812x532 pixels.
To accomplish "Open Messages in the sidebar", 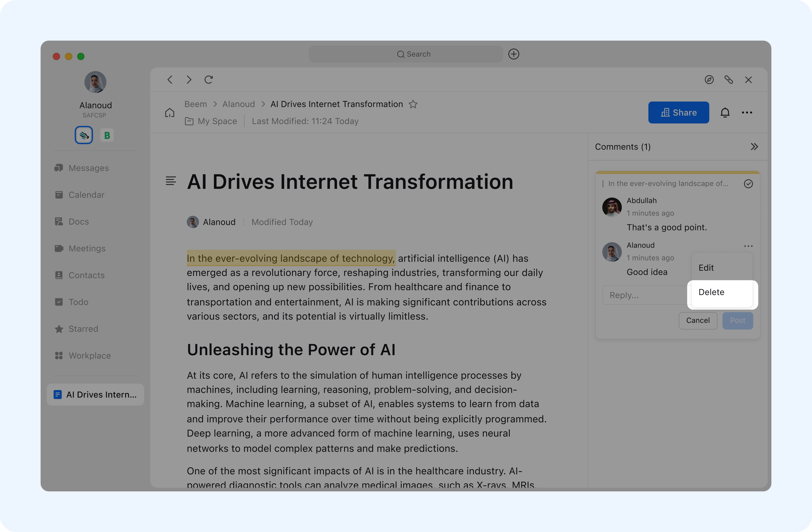I will 88,168.
